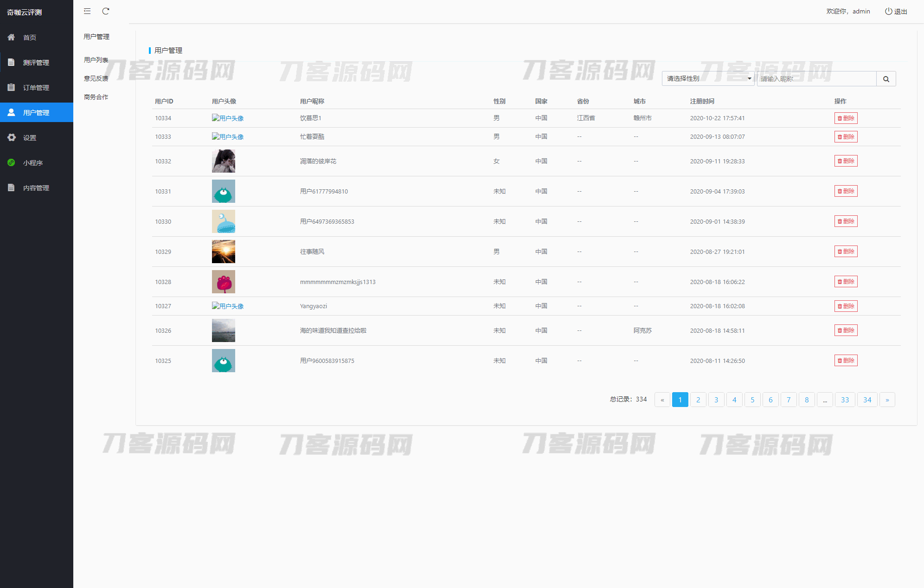924x588 pixels.
Task: Open the 请选择性别 gender dropdown
Action: coord(708,79)
